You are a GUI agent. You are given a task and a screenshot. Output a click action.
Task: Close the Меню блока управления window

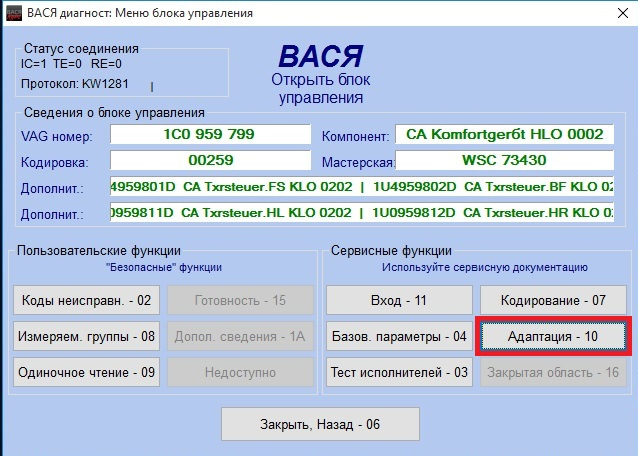point(623,13)
